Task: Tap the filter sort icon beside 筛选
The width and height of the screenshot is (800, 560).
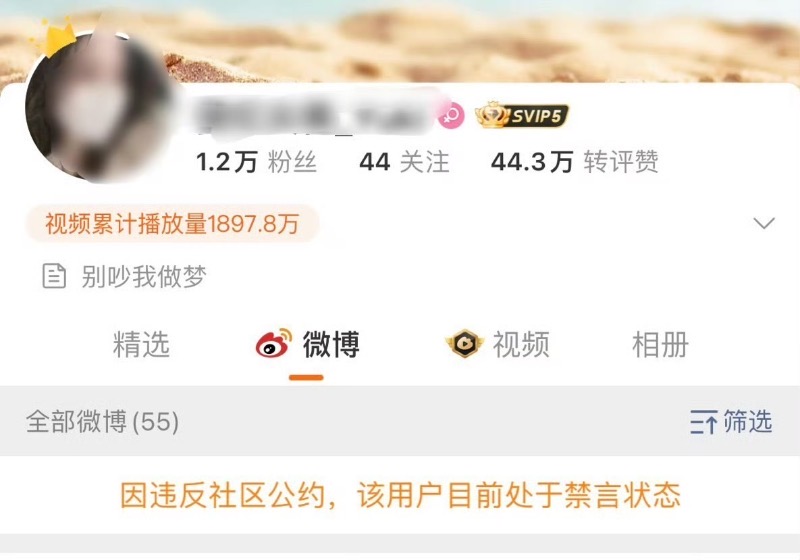Action: coord(704,422)
